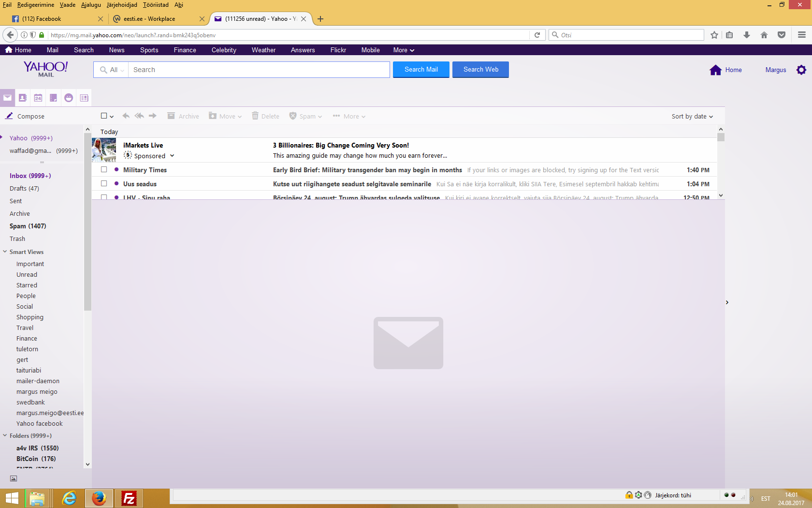Image resolution: width=812 pixels, height=508 pixels.
Task: Compose a new email
Action: pos(25,116)
